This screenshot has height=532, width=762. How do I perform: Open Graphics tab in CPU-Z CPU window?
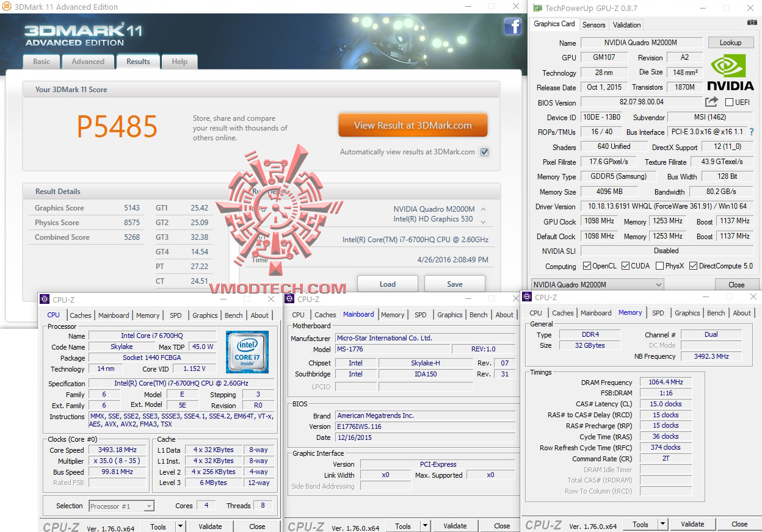pos(205,315)
